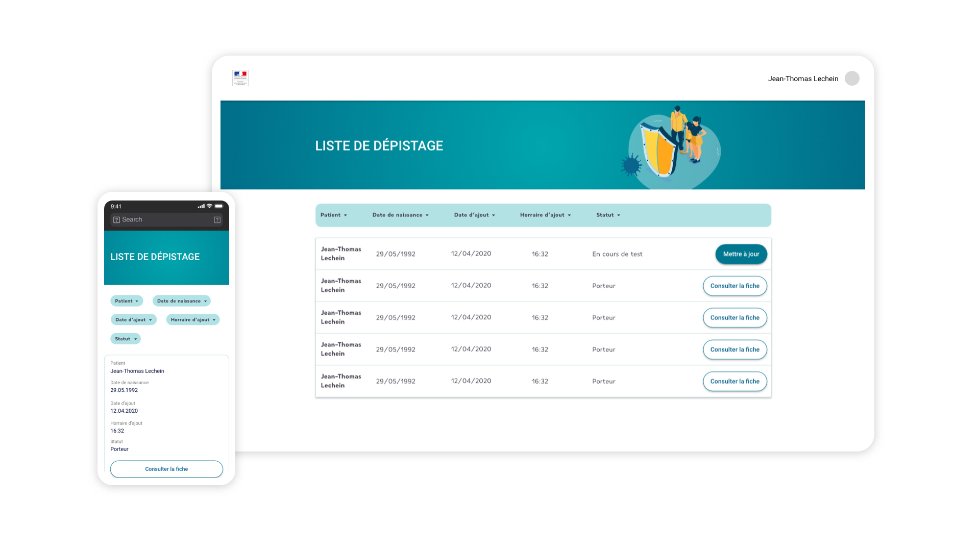Click Consulter la fiche in second table row
The image size is (980, 551).
click(735, 286)
